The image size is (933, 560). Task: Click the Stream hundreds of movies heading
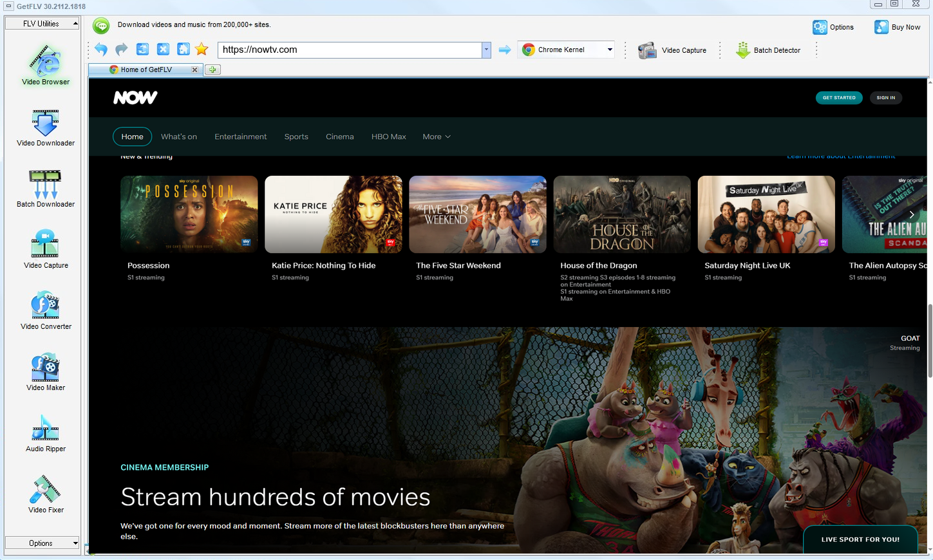click(276, 497)
